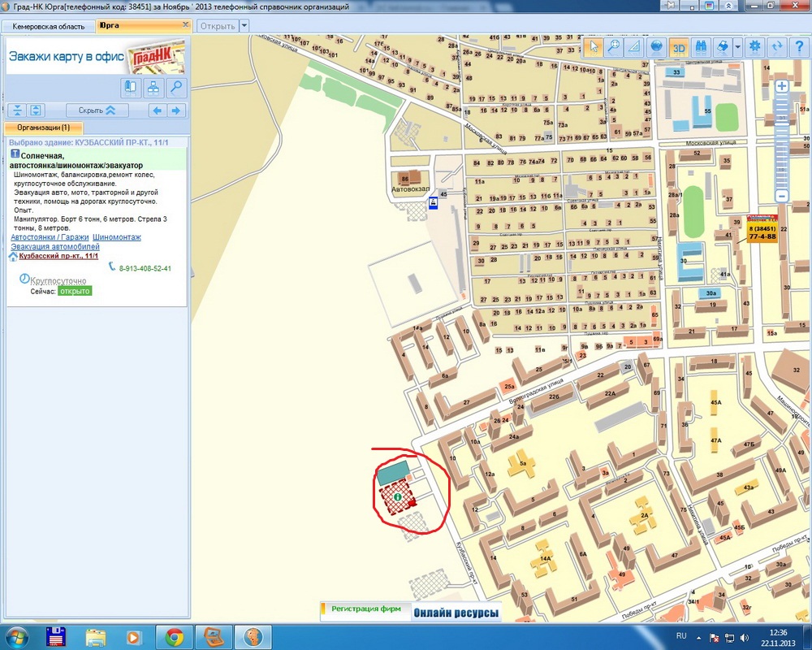
Task: Open the directory book icon
Action: point(132,88)
